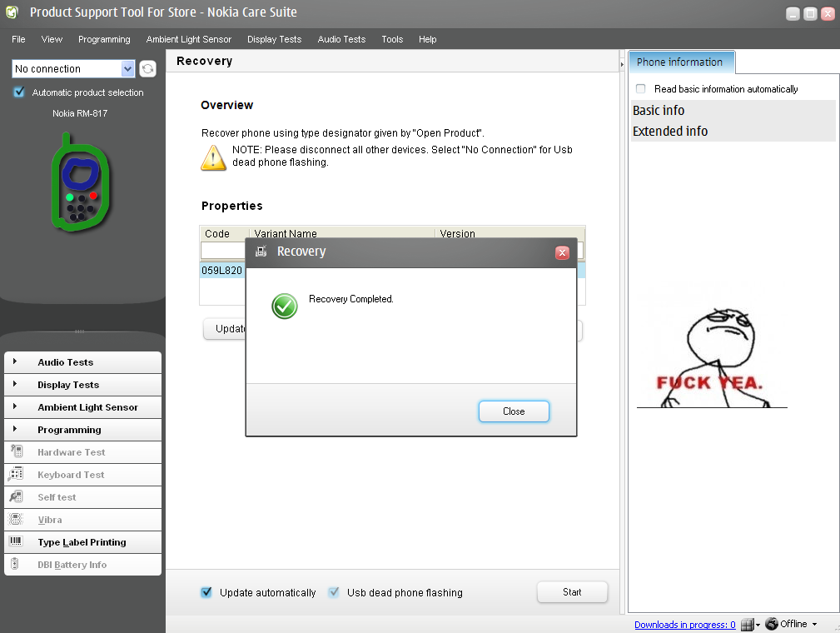Click the Keyboard Test icon
The height and width of the screenshot is (633, 840).
pyautogui.click(x=16, y=474)
